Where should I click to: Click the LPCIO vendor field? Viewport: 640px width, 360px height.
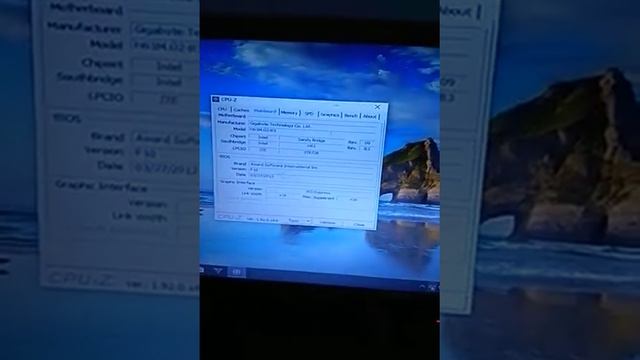[263, 149]
